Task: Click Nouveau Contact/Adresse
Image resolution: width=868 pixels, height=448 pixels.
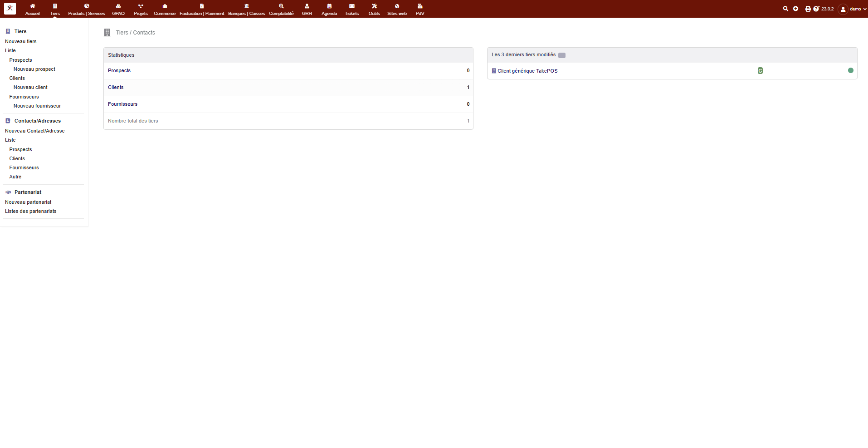Action: (x=35, y=131)
